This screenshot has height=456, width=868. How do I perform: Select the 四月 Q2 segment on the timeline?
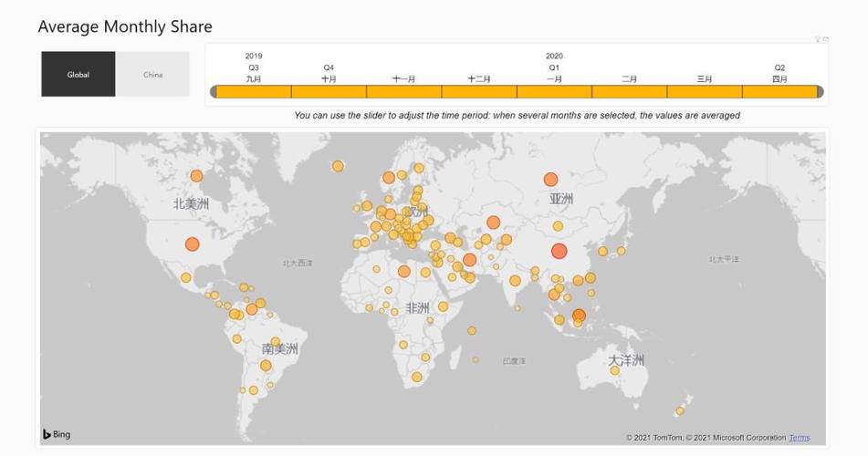(x=779, y=92)
